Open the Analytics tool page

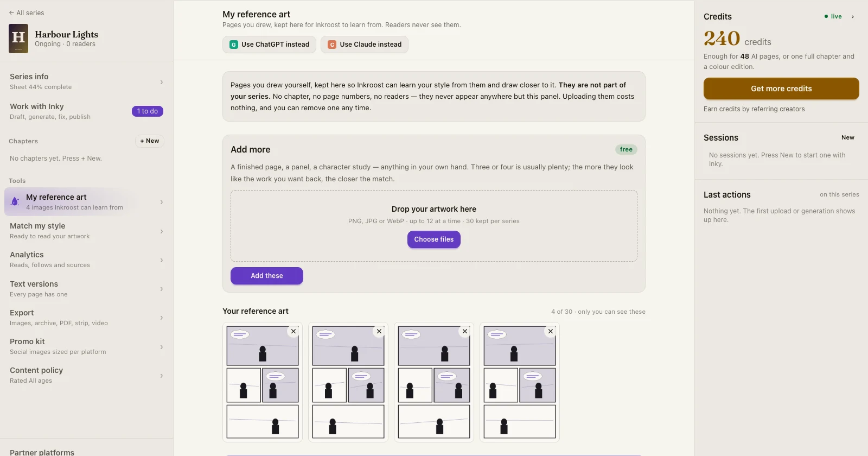tap(87, 259)
